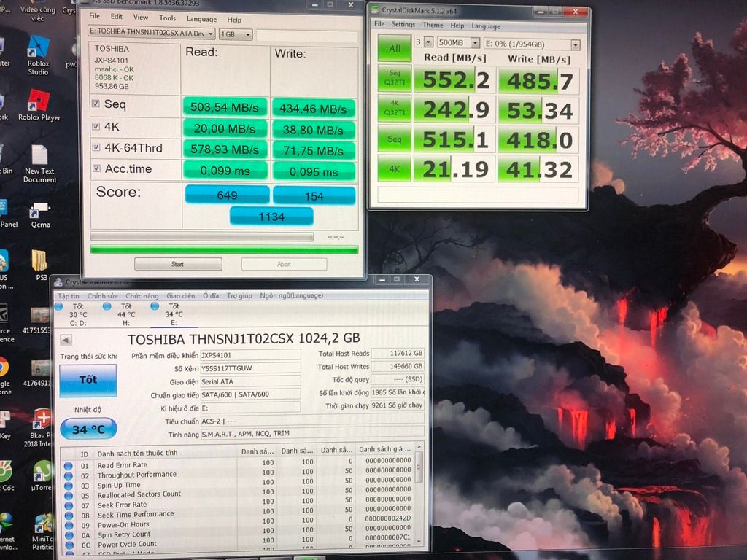Click the status icon for Read Error Rate
747x560 pixels.
pyautogui.click(x=68, y=466)
